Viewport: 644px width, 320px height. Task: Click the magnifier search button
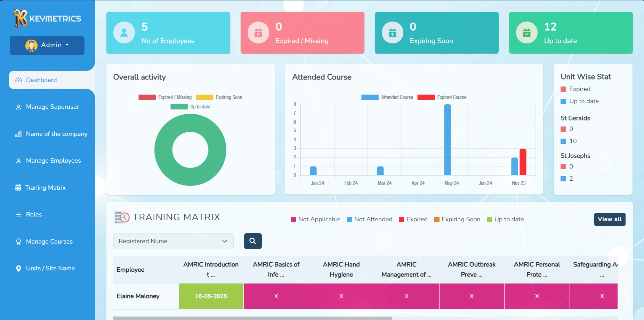click(x=253, y=241)
